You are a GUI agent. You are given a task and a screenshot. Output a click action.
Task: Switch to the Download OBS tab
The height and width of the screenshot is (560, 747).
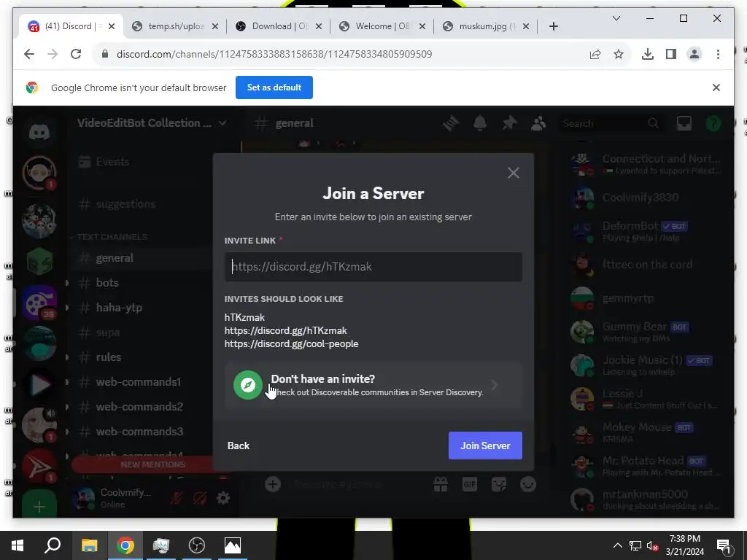[x=279, y=26]
